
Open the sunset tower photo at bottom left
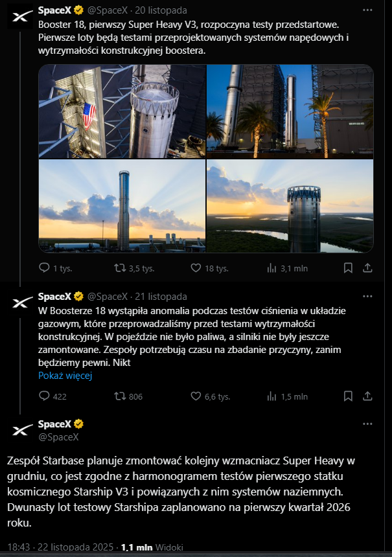pyautogui.click(x=122, y=206)
